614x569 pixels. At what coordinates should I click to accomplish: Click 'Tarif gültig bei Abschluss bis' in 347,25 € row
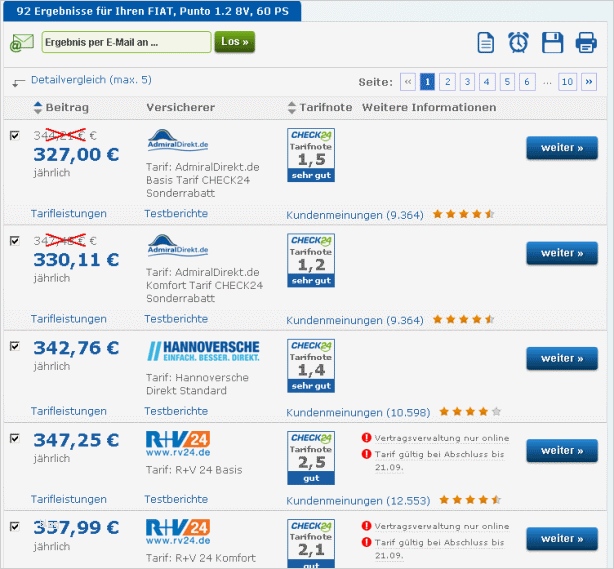(439, 454)
